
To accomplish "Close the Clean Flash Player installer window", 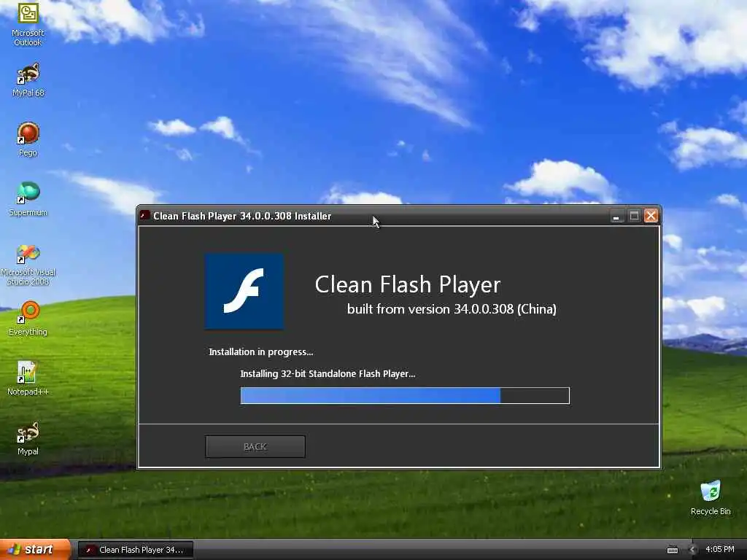I will [x=651, y=216].
